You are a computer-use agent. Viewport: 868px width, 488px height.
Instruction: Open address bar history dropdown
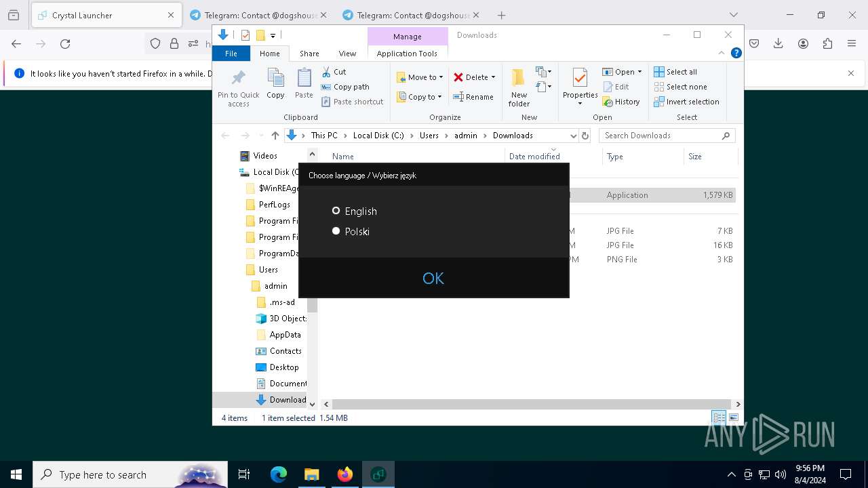click(574, 136)
